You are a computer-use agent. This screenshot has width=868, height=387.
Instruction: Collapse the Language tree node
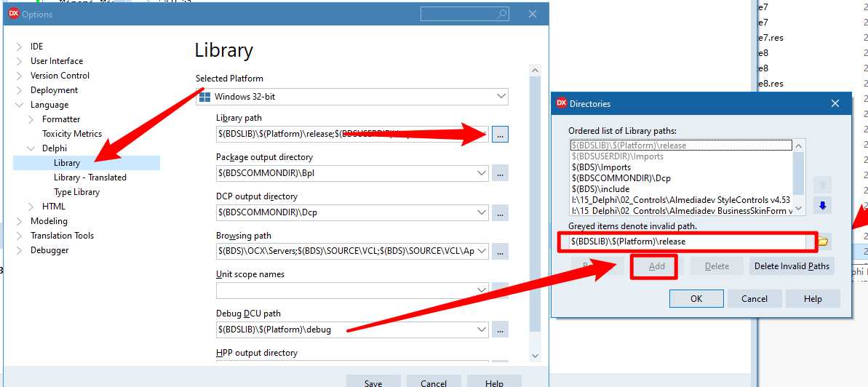click(x=20, y=105)
